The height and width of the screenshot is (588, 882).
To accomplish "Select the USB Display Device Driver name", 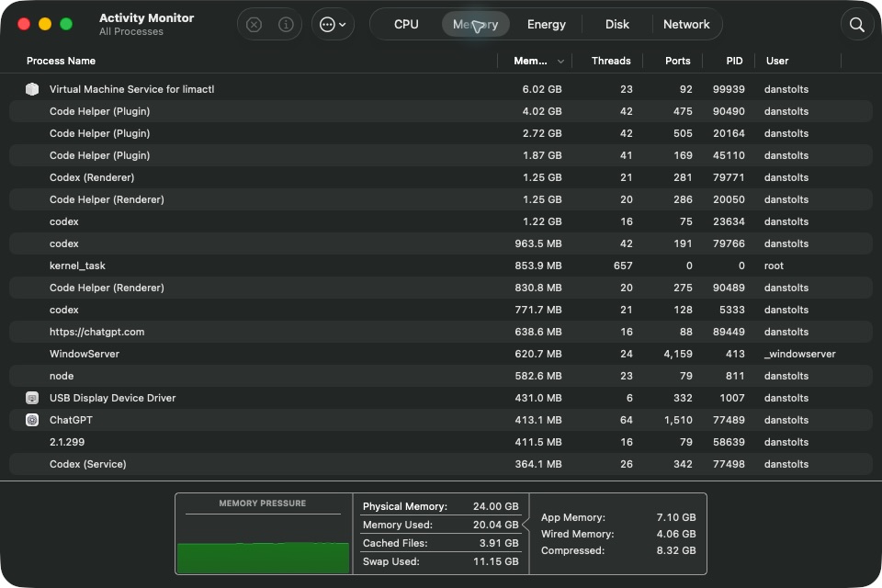I will [x=112, y=398].
